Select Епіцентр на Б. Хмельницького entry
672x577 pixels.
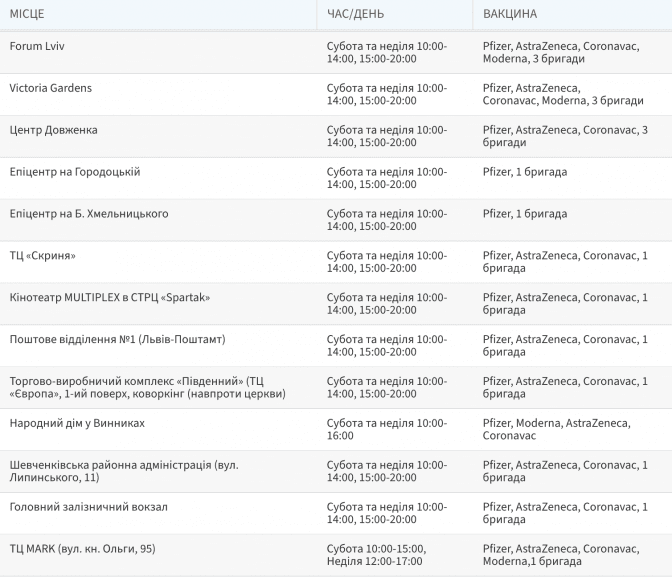pyautogui.click(x=89, y=214)
